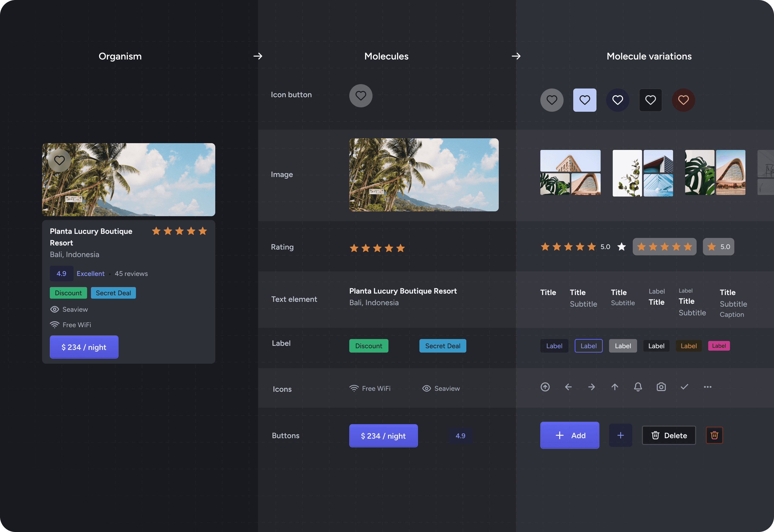Click the small plus icon-only button
774x532 pixels.
[x=620, y=435]
